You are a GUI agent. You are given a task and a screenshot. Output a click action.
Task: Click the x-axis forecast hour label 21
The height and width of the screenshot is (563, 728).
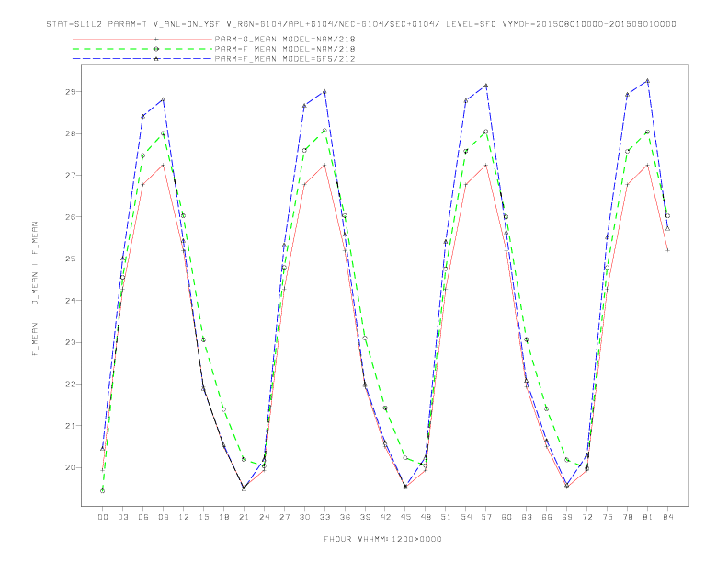tap(244, 517)
